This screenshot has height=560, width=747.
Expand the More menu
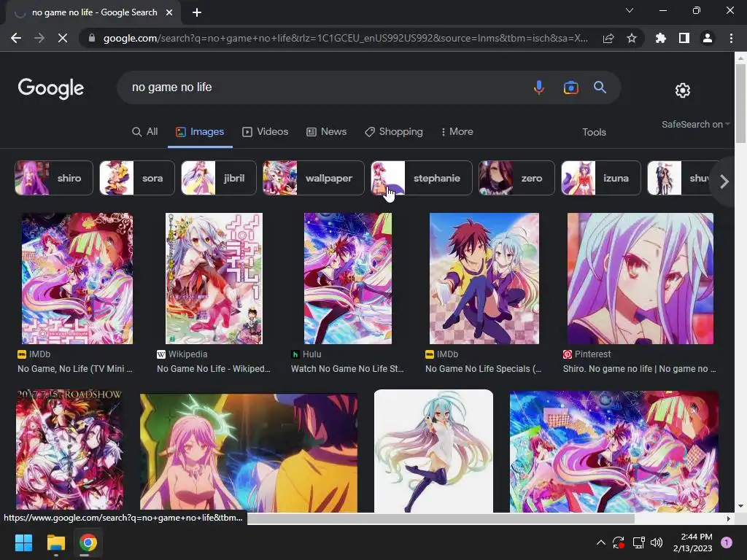click(457, 132)
